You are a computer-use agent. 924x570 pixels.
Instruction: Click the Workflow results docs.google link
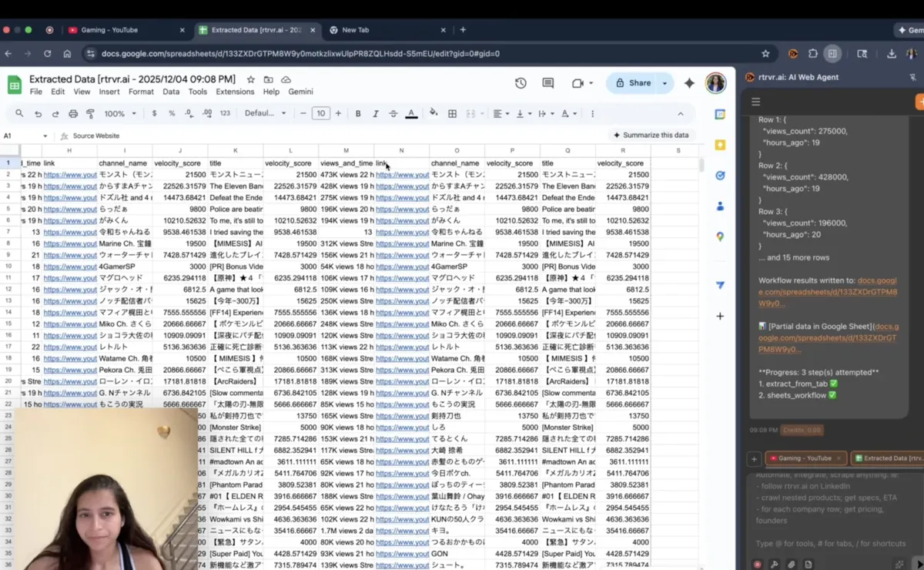(x=828, y=292)
